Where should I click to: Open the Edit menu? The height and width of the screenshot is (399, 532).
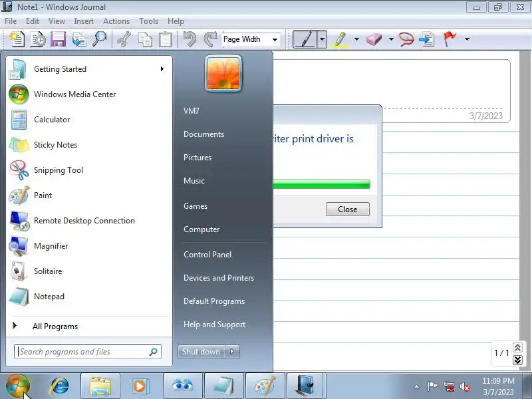click(33, 21)
